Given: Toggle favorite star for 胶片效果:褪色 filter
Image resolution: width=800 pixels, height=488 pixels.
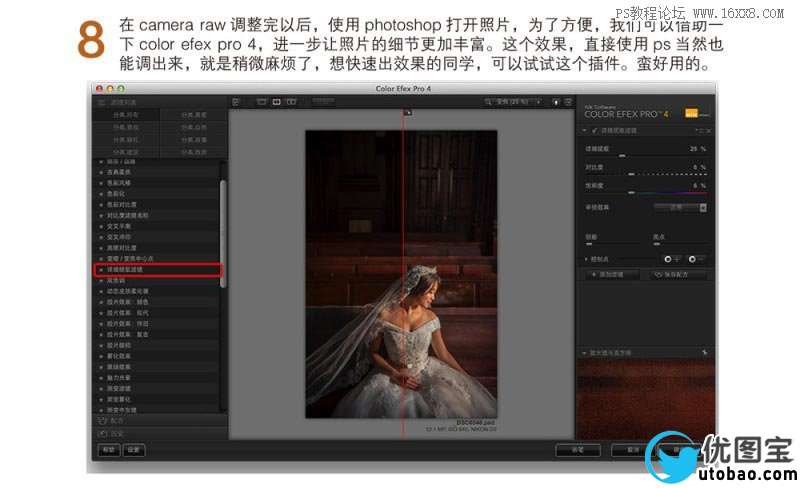Looking at the screenshot, I should (101, 302).
